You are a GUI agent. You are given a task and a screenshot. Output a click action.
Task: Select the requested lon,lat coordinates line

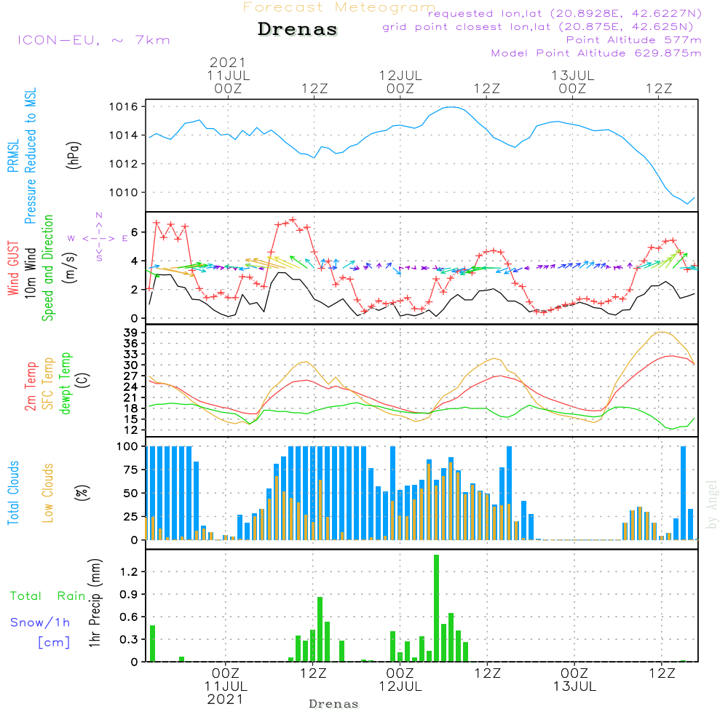tap(565, 13)
